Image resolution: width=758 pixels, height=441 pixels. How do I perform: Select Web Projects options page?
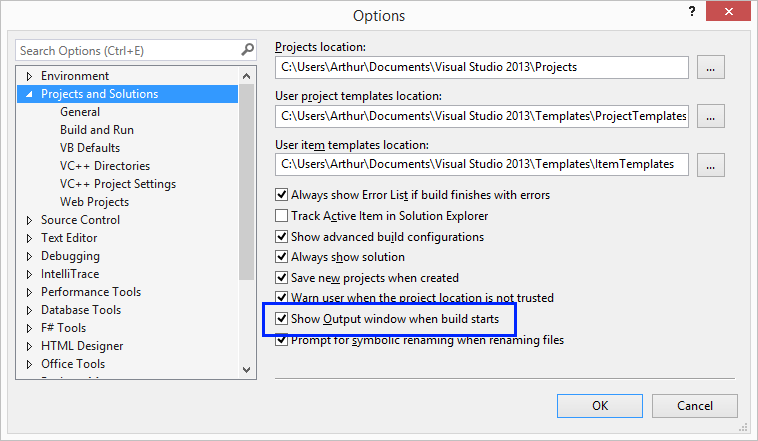coord(94,202)
